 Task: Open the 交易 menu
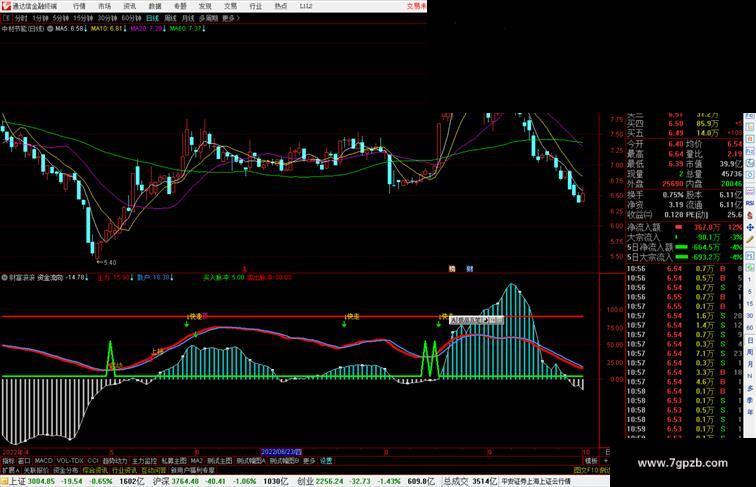(x=230, y=6)
